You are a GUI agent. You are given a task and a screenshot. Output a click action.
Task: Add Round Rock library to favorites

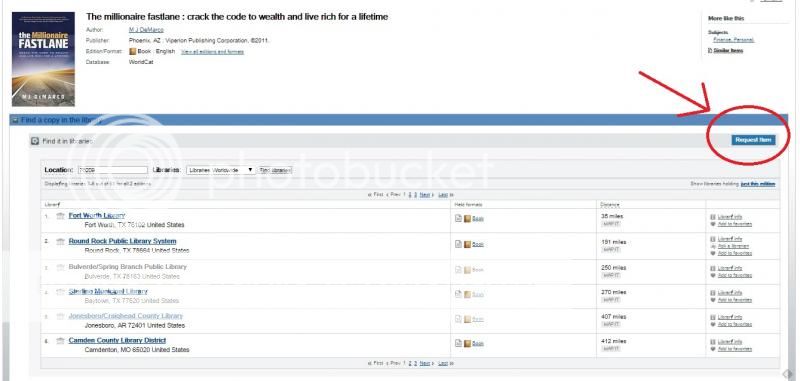coord(735,253)
